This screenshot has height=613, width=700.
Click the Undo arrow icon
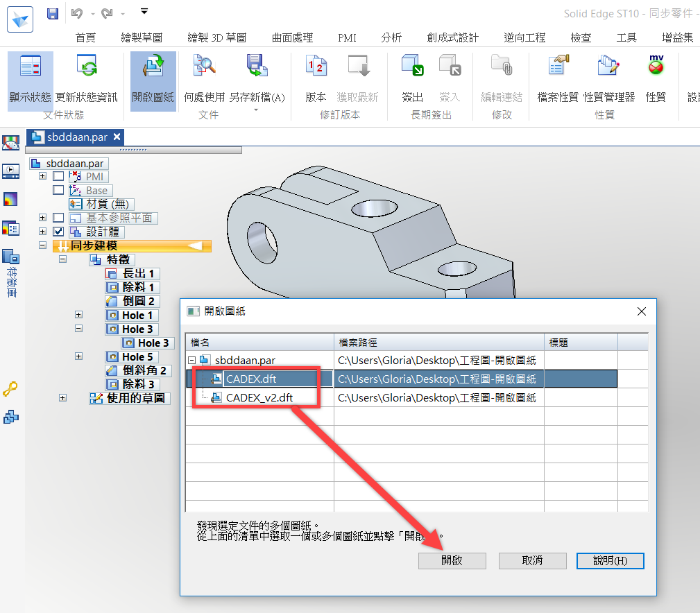coord(77,14)
